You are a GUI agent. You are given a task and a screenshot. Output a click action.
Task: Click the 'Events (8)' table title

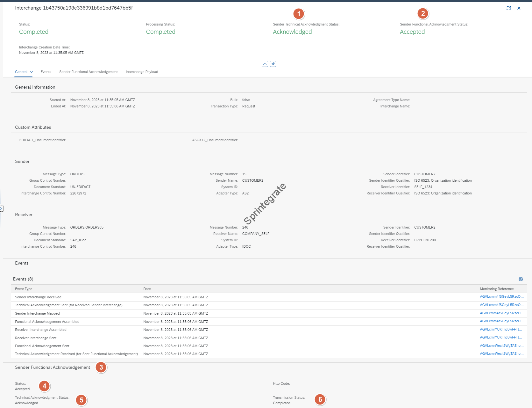(23, 279)
